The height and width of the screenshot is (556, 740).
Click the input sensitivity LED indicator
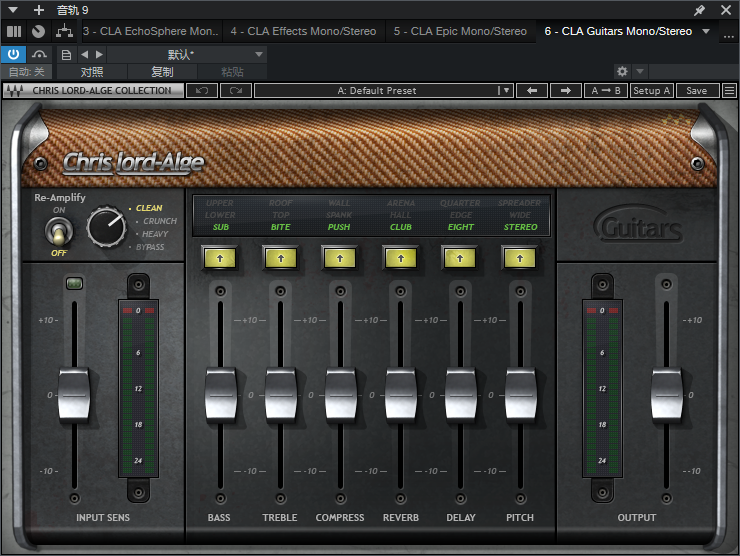[x=74, y=283]
